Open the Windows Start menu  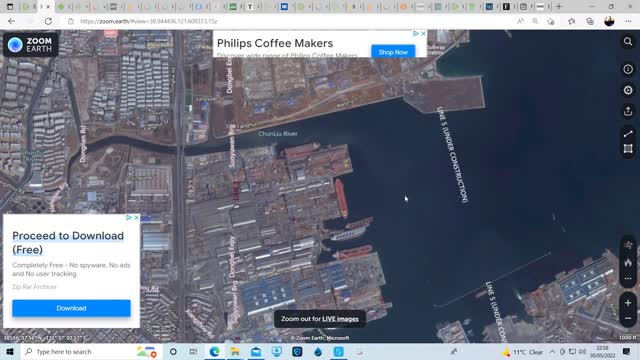tap(10, 352)
